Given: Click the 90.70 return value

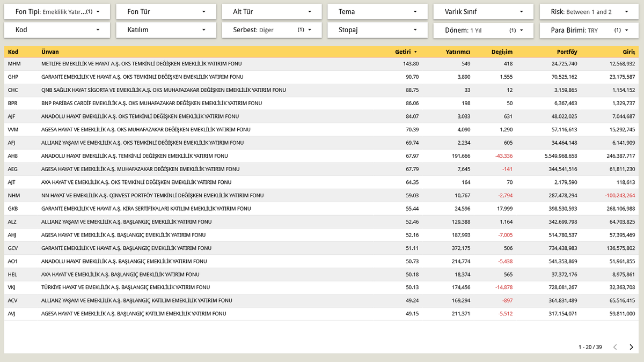Looking at the screenshot, I should click(412, 77).
